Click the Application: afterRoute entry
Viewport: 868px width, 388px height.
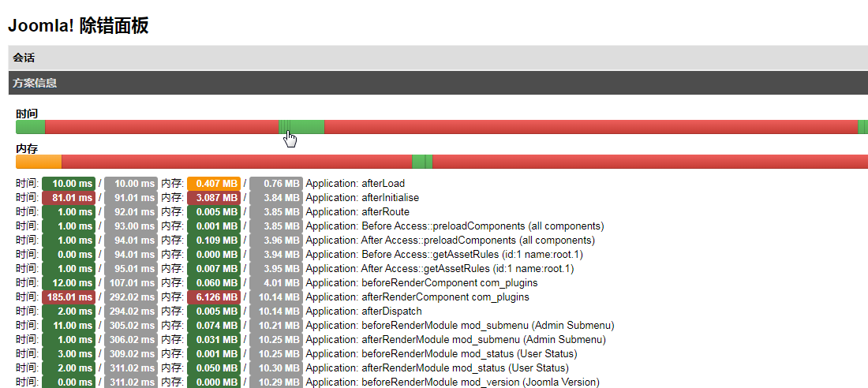pos(357,212)
